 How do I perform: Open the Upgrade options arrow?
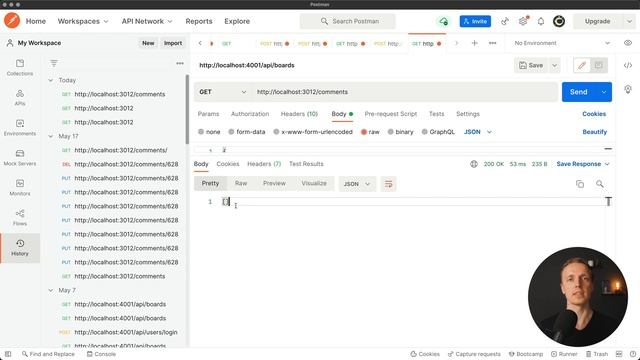tap(629, 21)
